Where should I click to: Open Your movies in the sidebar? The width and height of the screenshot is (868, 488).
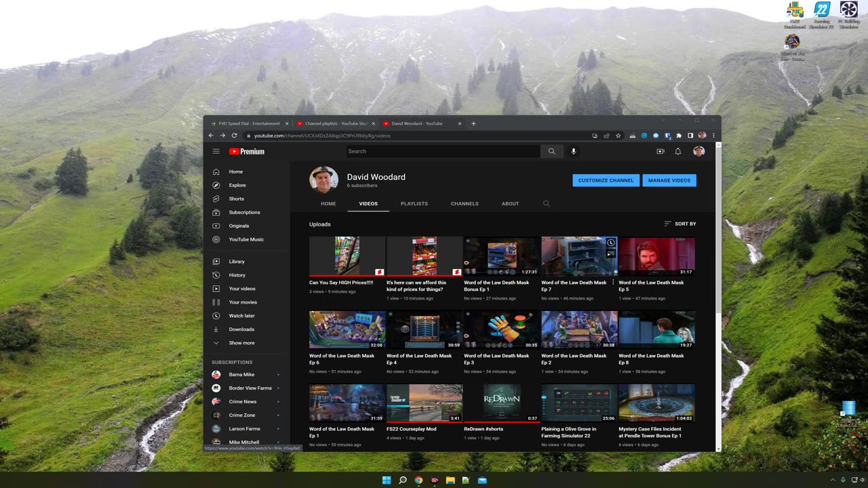click(247, 302)
